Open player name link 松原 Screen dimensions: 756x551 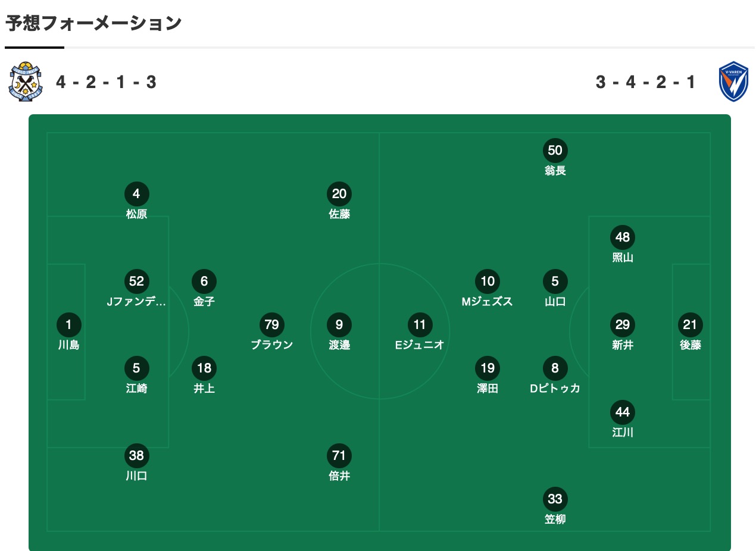point(136,214)
